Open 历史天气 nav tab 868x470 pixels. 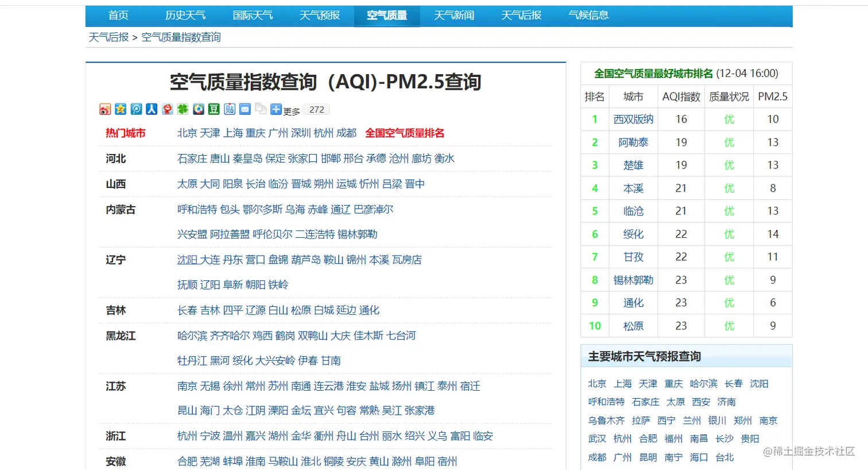185,16
